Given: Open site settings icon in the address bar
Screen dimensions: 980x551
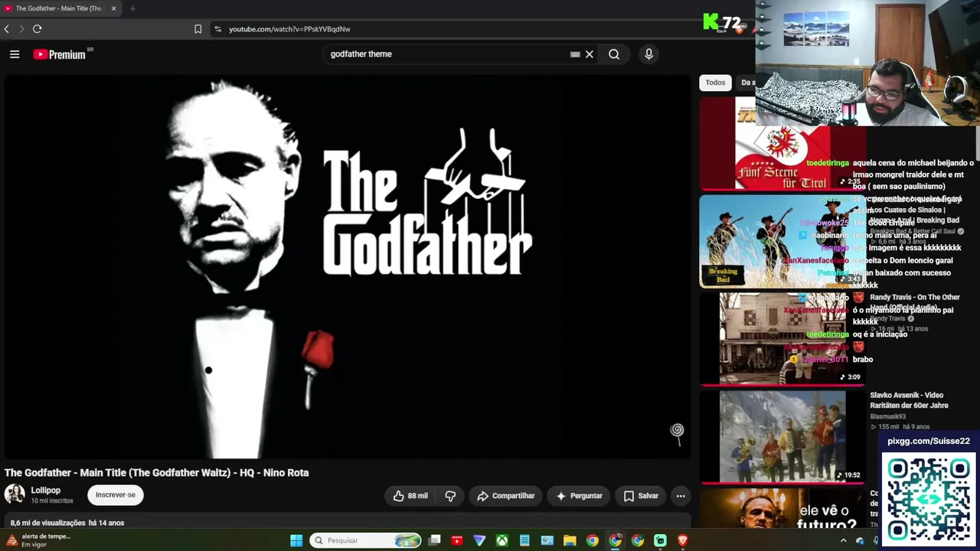Looking at the screenshot, I should coord(217,29).
